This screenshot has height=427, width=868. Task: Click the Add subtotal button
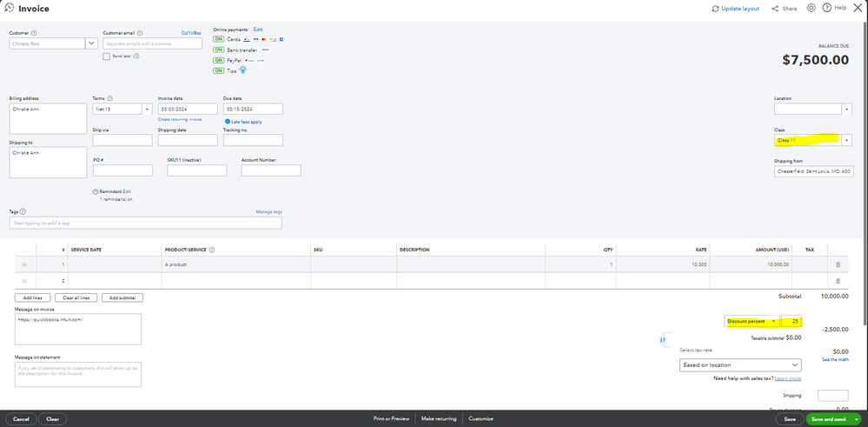(x=123, y=298)
